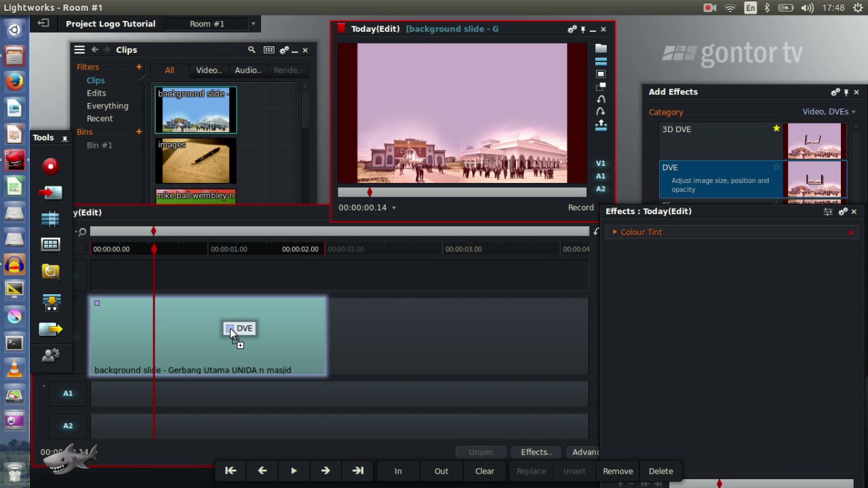
Task: Jump to the start with first-frame button
Action: coord(231,471)
